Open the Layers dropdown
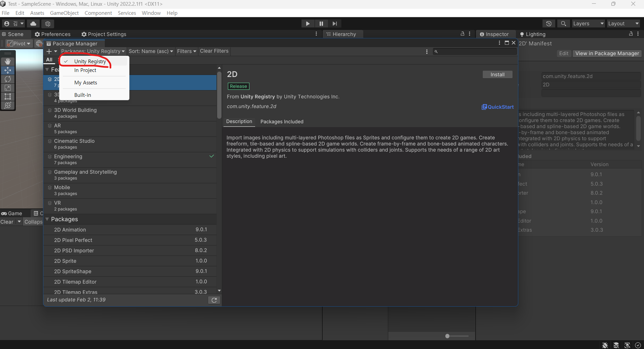The height and width of the screenshot is (349, 644). pyautogui.click(x=589, y=24)
